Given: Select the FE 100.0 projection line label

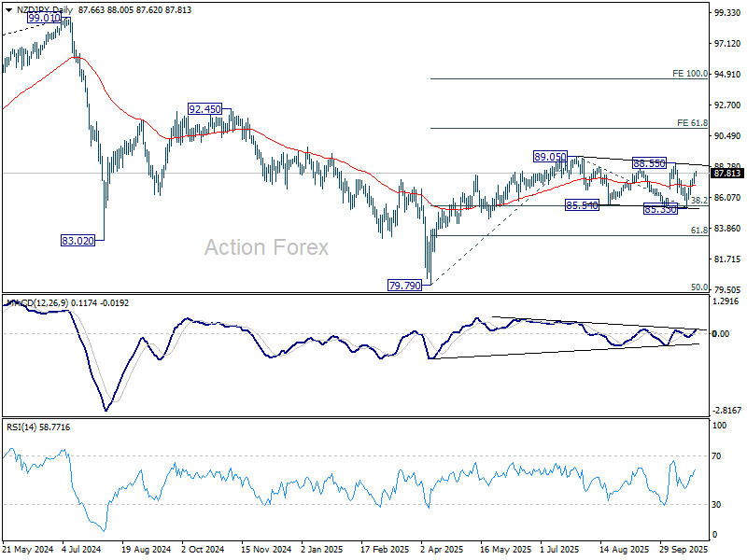Looking at the screenshot, I should [x=690, y=74].
